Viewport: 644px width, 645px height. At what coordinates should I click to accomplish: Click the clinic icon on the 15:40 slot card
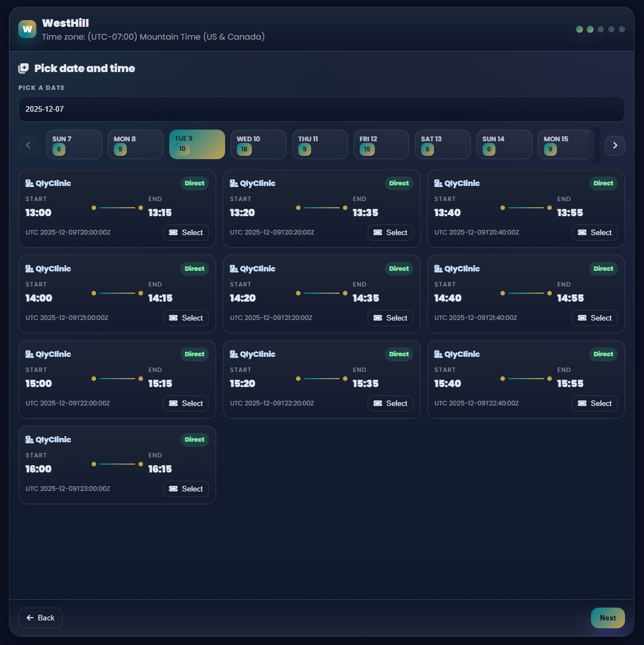pos(438,354)
